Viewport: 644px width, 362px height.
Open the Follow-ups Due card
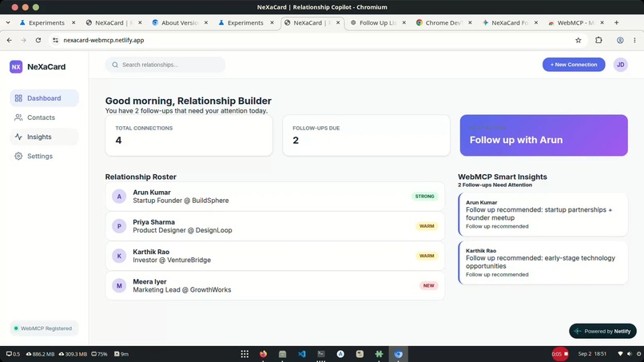[367, 135]
